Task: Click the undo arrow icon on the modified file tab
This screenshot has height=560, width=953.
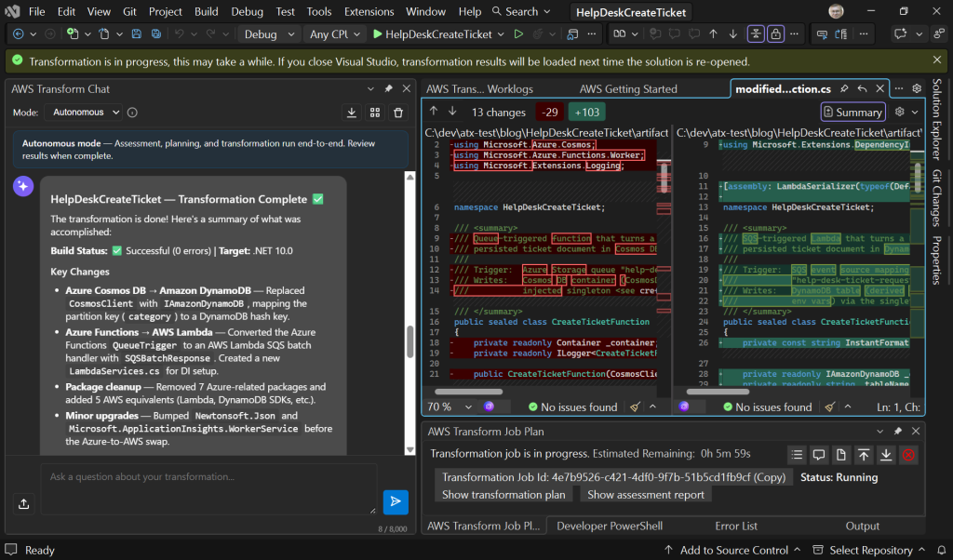Action: coord(862,88)
